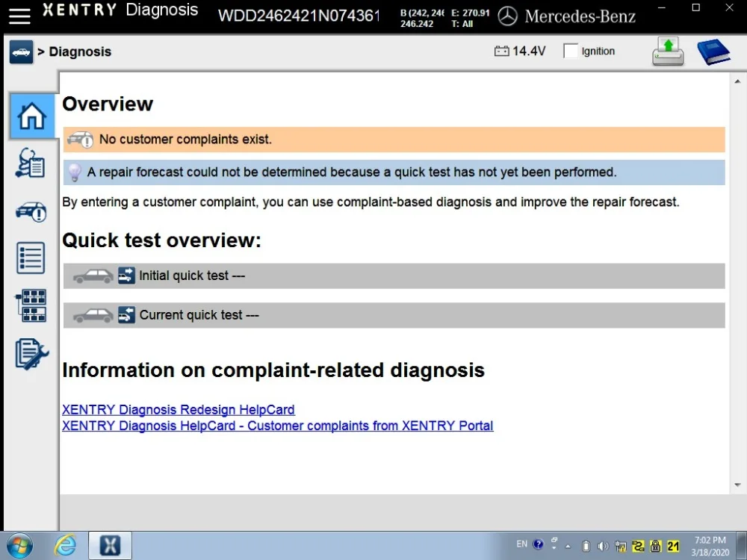The width and height of the screenshot is (747, 560).
Task: Open the stethoscope diagnosis sidebar icon
Action: (x=31, y=164)
